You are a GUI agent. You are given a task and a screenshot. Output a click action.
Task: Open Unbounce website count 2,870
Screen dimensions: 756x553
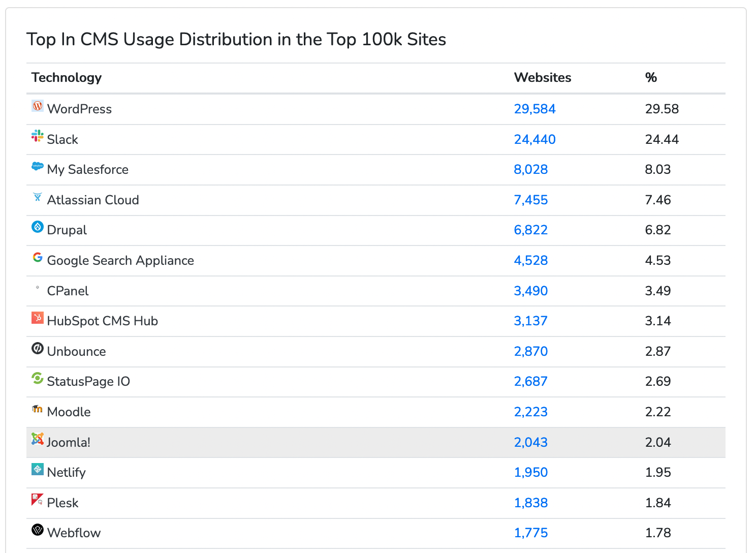(x=531, y=351)
